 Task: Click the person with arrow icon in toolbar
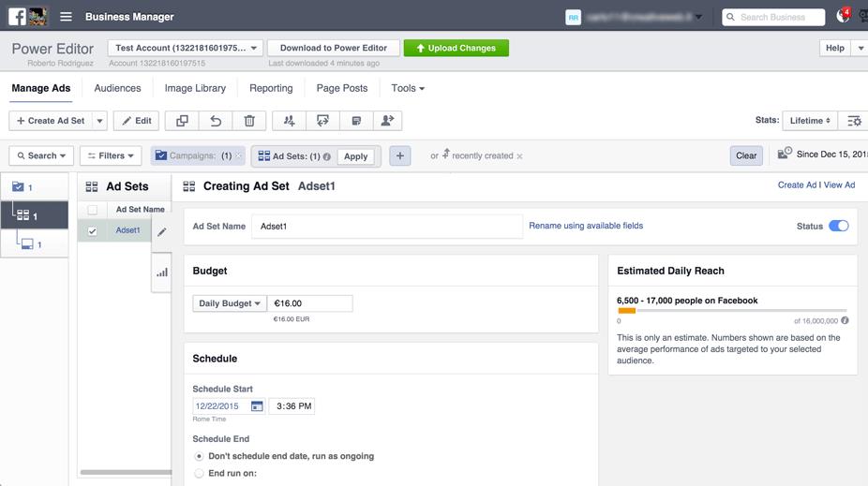click(x=387, y=121)
